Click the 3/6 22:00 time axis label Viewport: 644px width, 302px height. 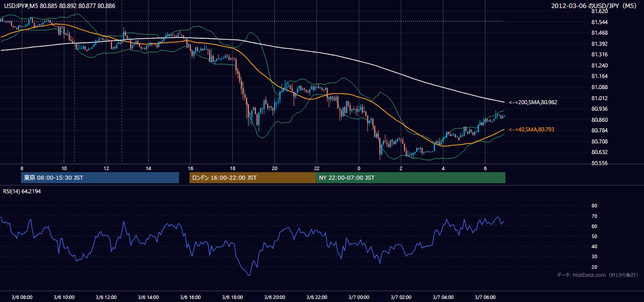[316, 297]
